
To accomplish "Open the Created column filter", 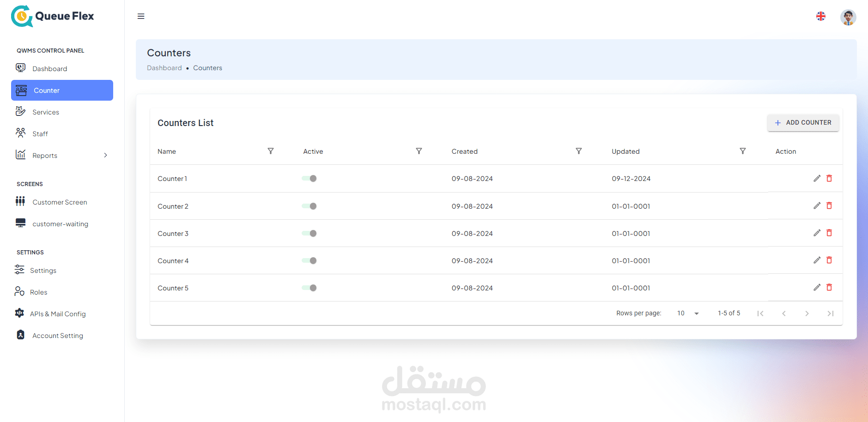I will 579,151.
